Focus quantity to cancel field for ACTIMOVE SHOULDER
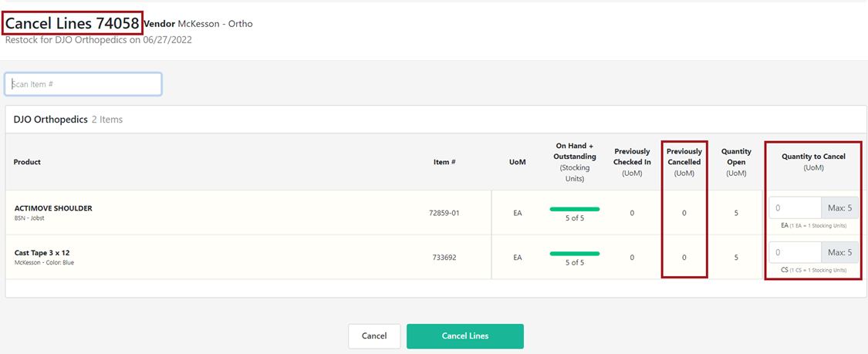The height and width of the screenshot is (354, 868). [795, 207]
